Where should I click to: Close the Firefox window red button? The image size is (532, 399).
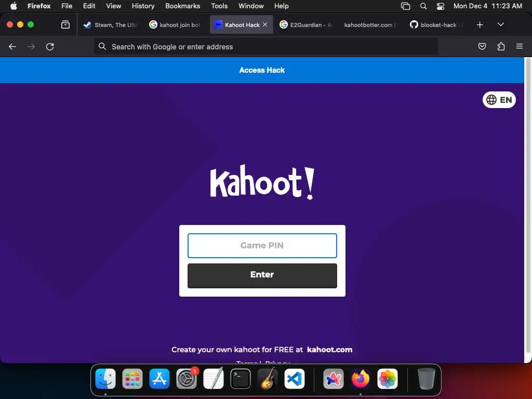coord(10,24)
